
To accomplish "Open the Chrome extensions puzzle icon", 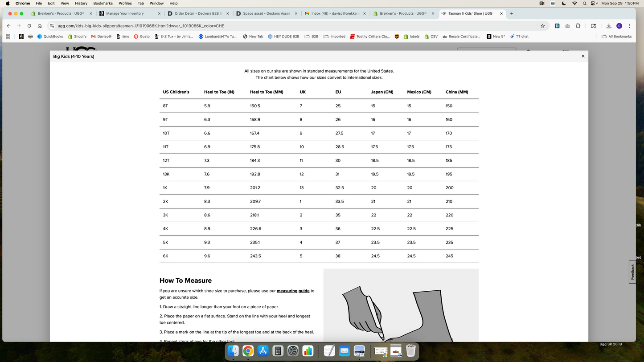I will 578,26.
